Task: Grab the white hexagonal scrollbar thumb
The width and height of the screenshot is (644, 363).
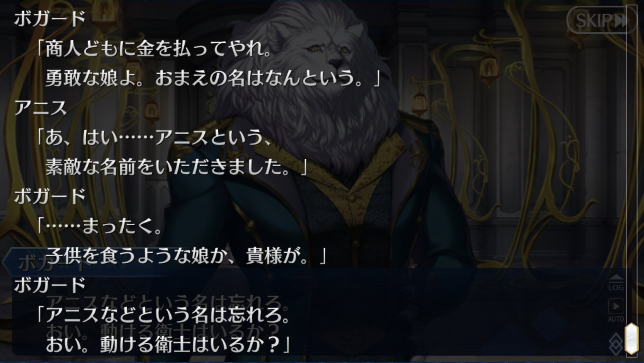Action: (x=631, y=338)
